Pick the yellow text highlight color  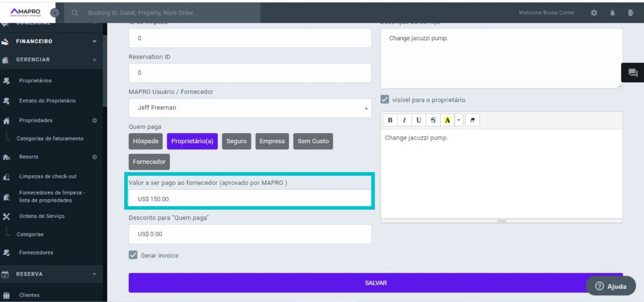click(447, 120)
